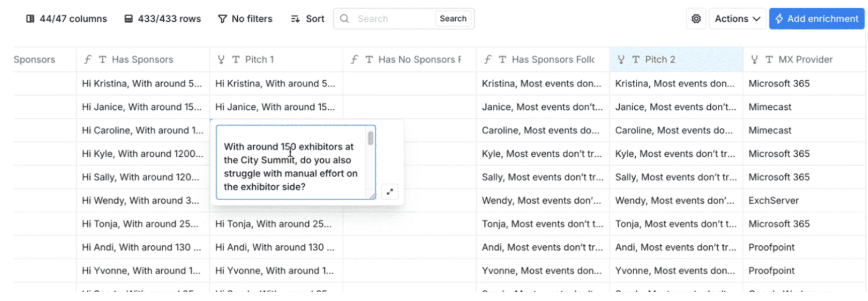
Task: Select the Sponsors column header
Action: coord(45,59)
